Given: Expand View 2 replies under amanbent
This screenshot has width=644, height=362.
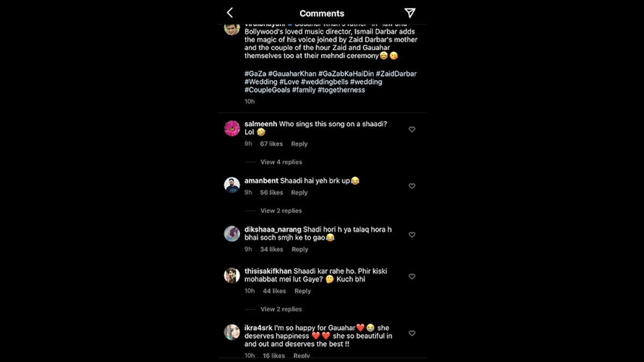Looking at the screenshot, I should click(281, 211).
